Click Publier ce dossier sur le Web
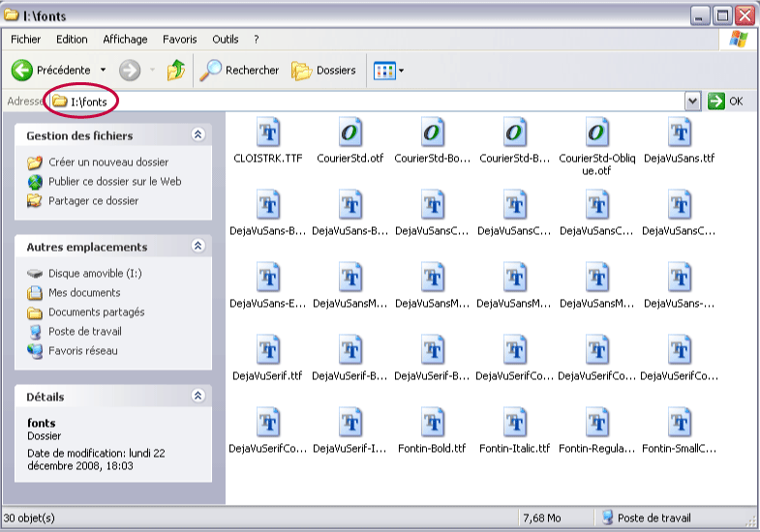Image resolution: width=760 pixels, height=532 pixels. [105, 182]
